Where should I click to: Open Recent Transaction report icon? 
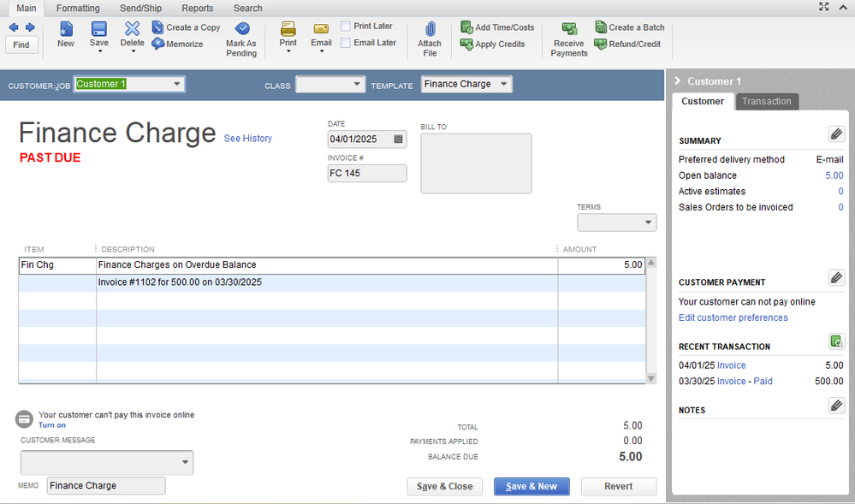pos(836,341)
